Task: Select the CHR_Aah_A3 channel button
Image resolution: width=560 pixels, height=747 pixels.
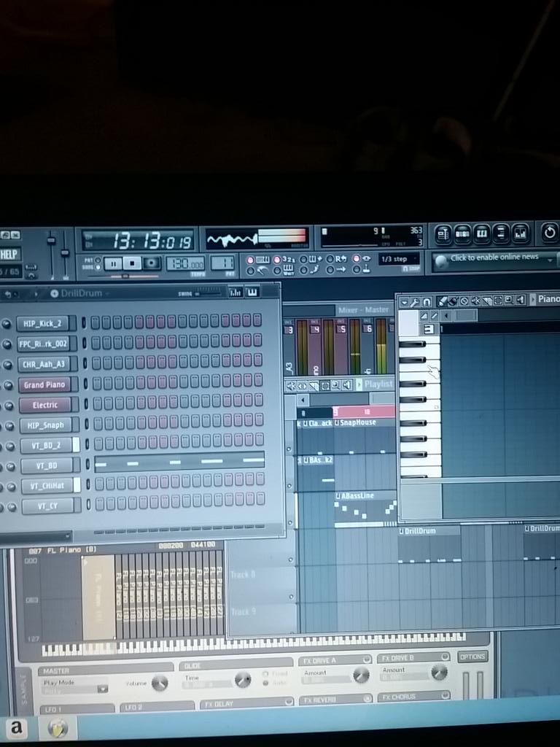Action: pyautogui.click(x=44, y=364)
